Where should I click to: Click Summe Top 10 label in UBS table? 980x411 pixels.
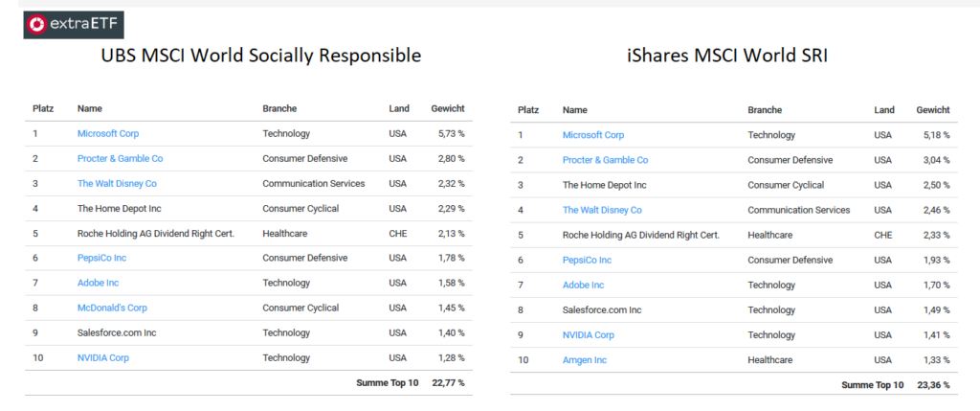pos(388,383)
